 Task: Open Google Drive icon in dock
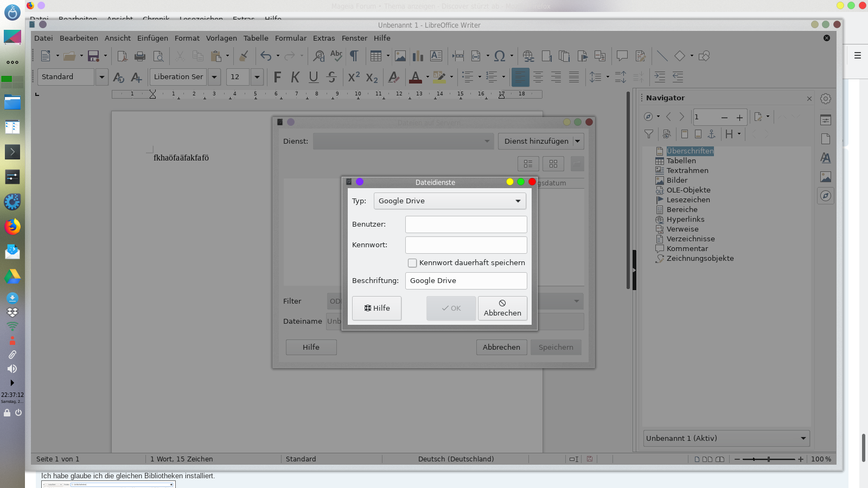12,277
